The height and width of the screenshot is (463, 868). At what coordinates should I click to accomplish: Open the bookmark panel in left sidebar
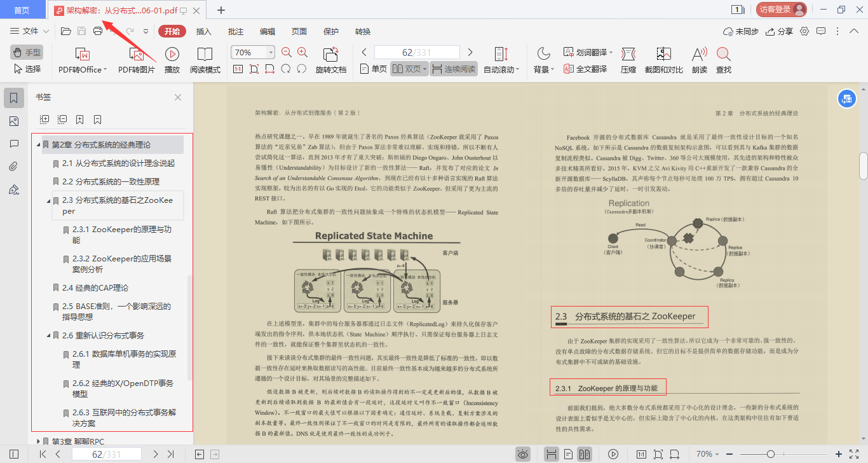pos(14,97)
